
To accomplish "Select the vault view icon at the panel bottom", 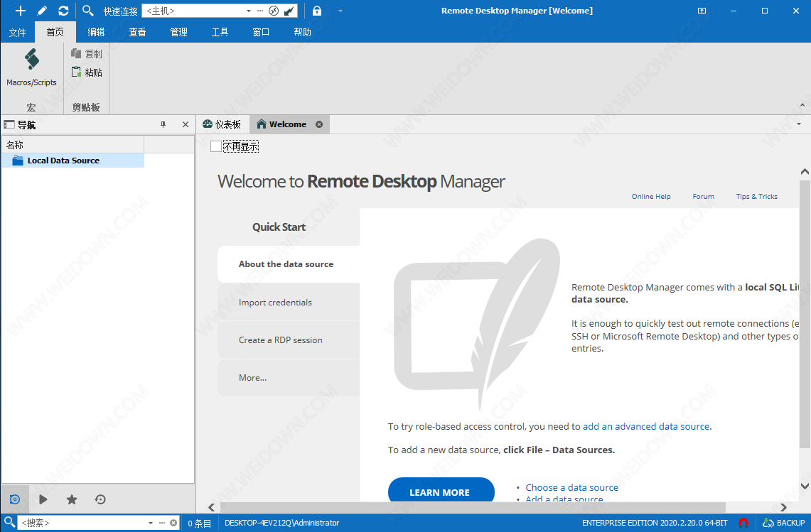I will point(15,499).
